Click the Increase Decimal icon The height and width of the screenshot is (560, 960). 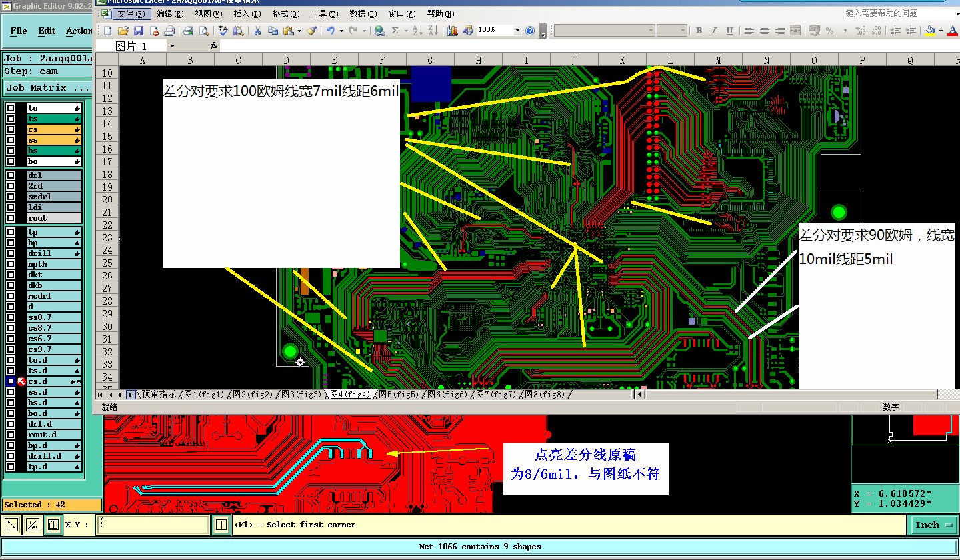coord(861,31)
